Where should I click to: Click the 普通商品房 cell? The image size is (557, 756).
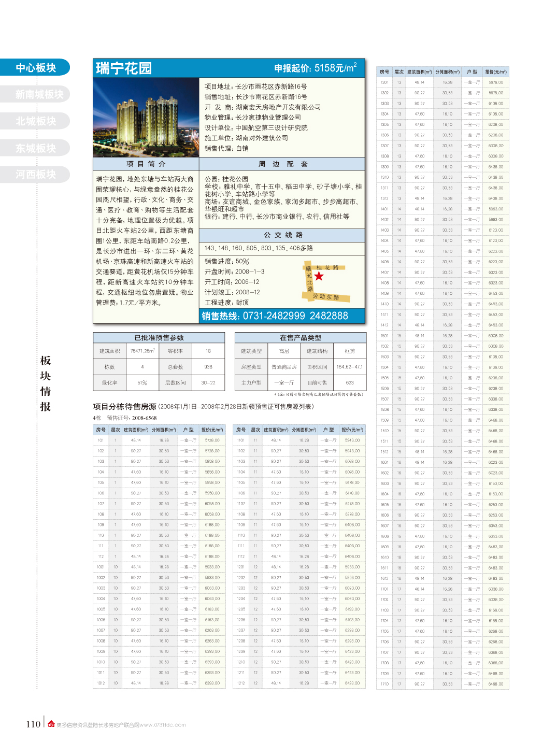point(284,367)
